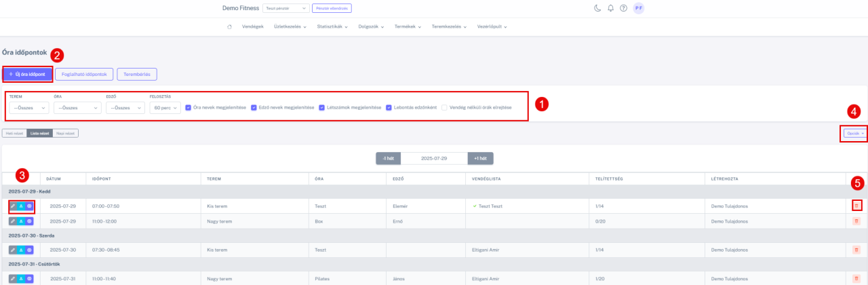This screenshot has height=285, width=868.
Task: Open PF user avatar menu
Action: [x=638, y=8]
